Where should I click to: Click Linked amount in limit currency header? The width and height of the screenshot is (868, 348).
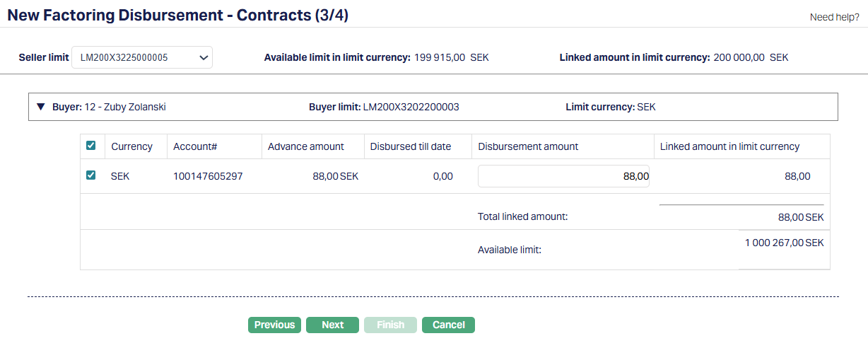(x=729, y=146)
